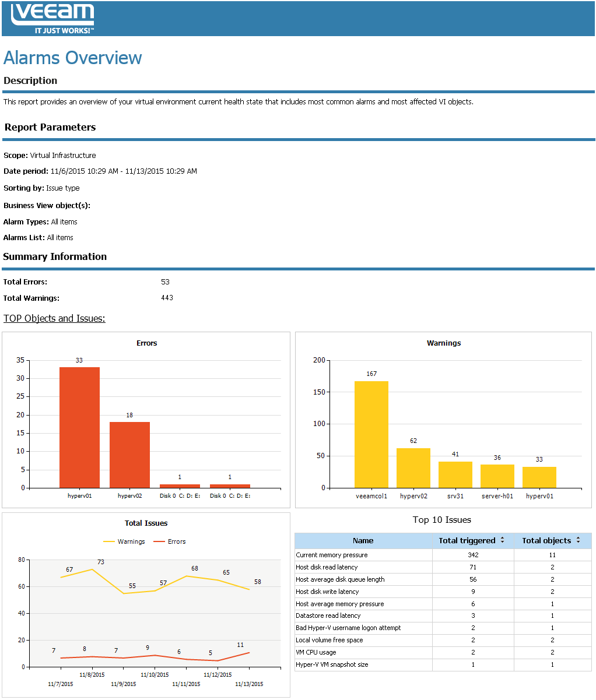This screenshot has width=596, height=700.
Task: Click Host disk write latency entry
Action: click(x=327, y=592)
